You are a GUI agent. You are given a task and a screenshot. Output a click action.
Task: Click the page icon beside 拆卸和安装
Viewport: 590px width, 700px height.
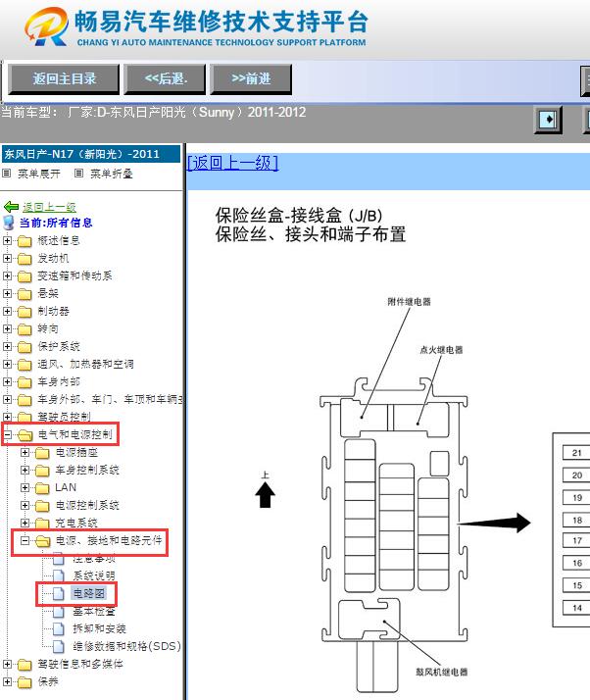pos(59,628)
